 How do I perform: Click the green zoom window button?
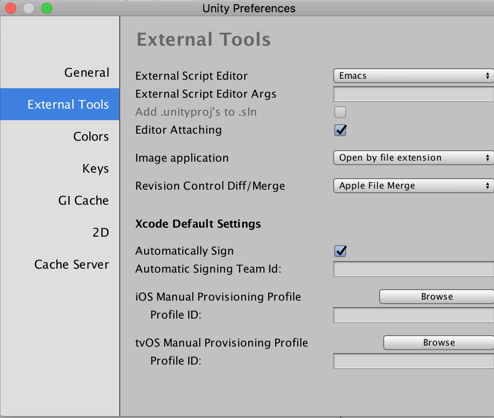[x=47, y=8]
